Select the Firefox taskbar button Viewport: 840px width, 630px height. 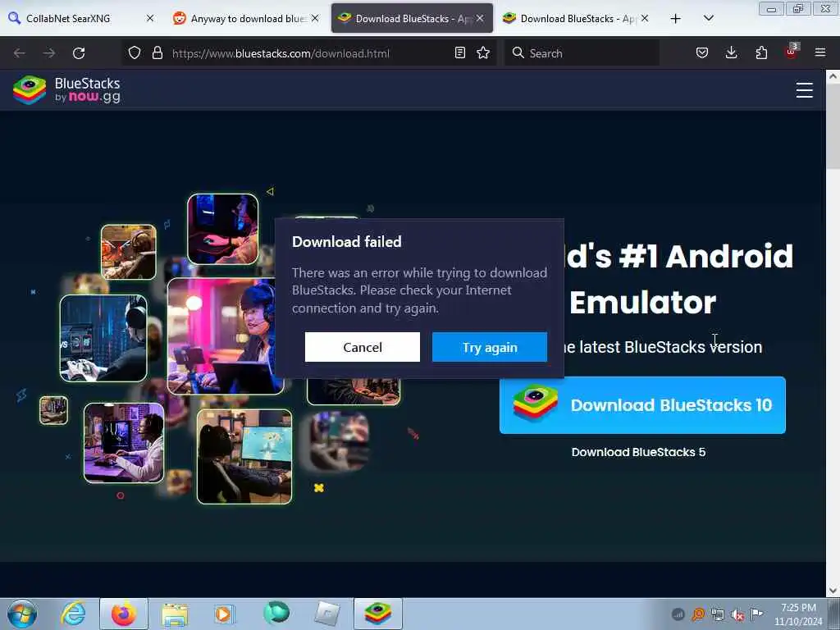(x=124, y=614)
